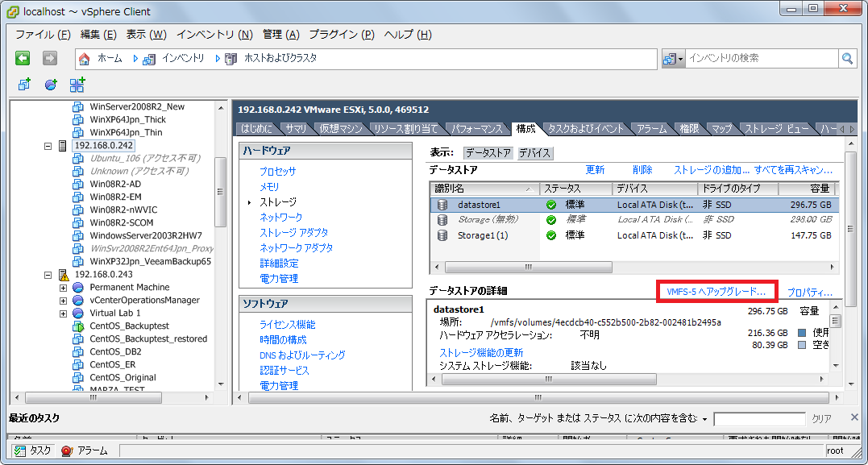Click the alarm bell icon in status bar
The height and width of the screenshot is (465, 868).
(x=67, y=451)
